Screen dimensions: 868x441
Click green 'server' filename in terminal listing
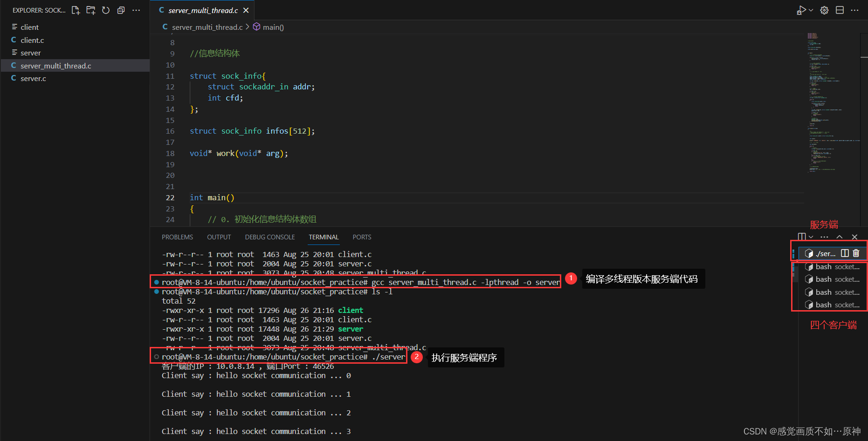click(x=351, y=329)
